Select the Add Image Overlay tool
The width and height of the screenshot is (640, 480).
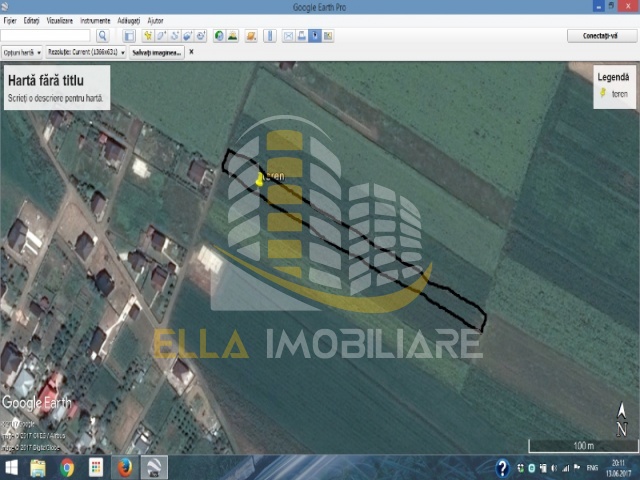point(187,36)
